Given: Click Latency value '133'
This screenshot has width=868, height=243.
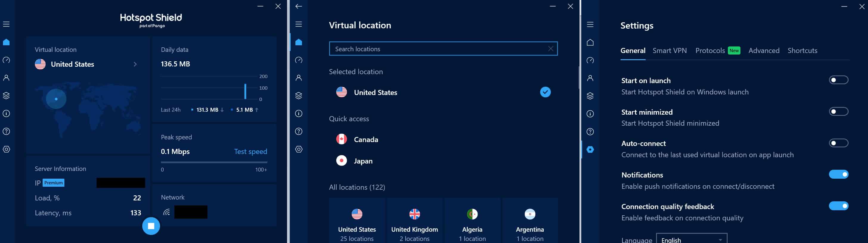Looking at the screenshot, I should point(136,213).
